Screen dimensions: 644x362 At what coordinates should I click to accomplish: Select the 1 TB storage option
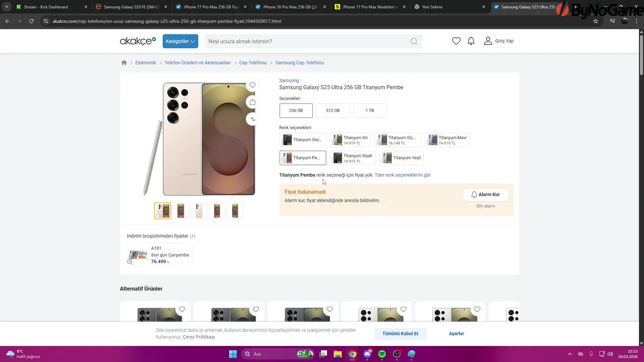click(x=370, y=111)
